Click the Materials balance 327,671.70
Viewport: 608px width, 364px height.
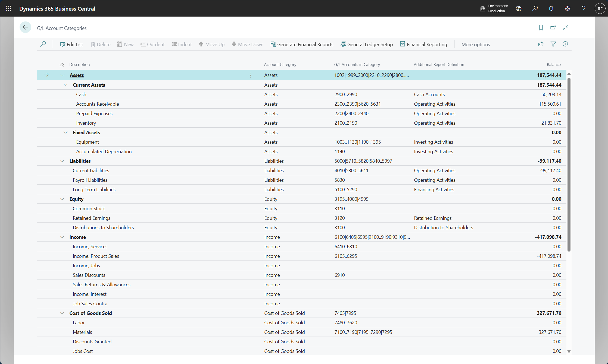[550, 332]
